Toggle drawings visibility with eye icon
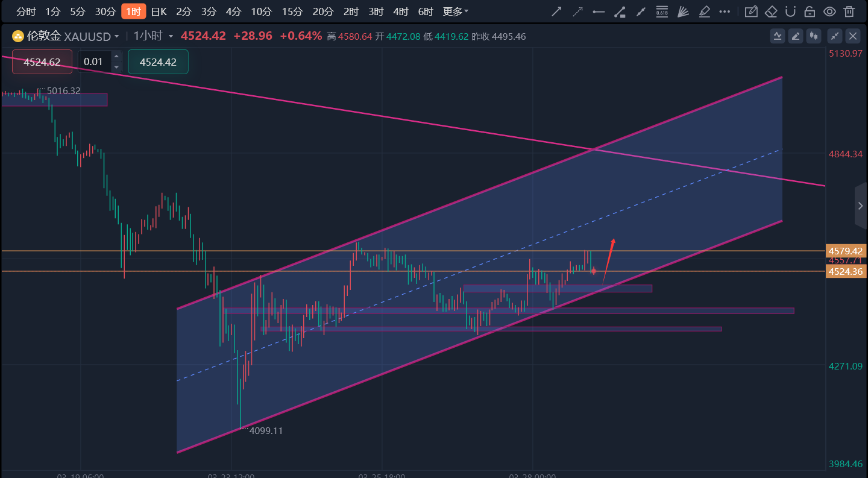 point(830,11)
